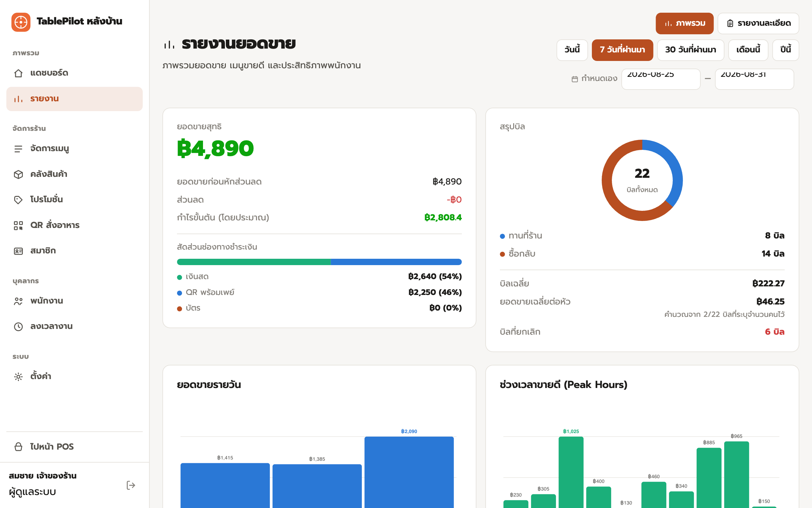Click the green เงินสด payment bar segment

coord(254,262)
